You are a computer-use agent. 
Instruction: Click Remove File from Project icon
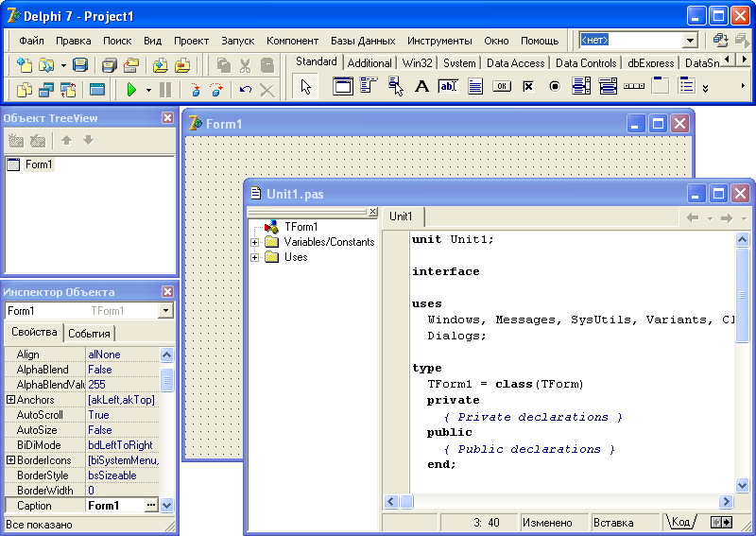pyautogui.click(x=182, y=64)
